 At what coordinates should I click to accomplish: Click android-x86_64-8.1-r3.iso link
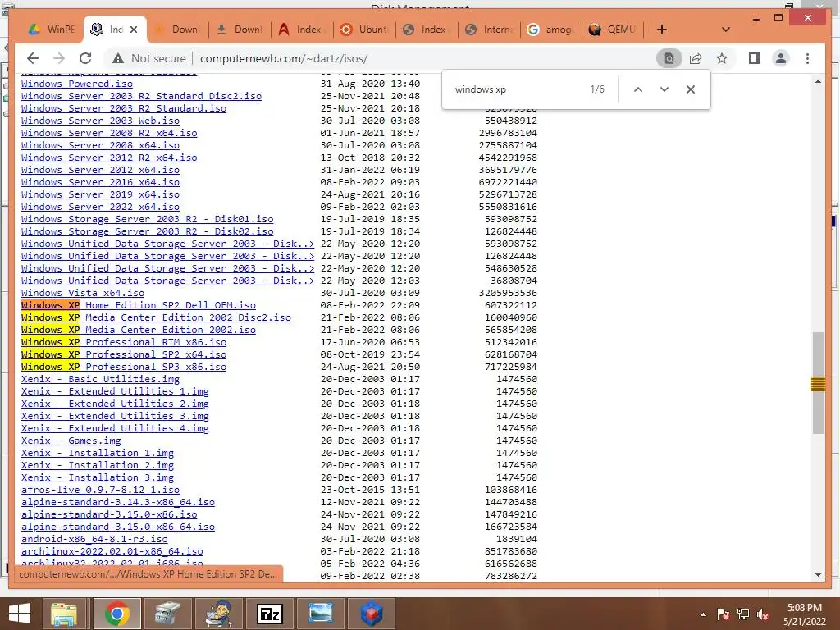coord(94,540)
